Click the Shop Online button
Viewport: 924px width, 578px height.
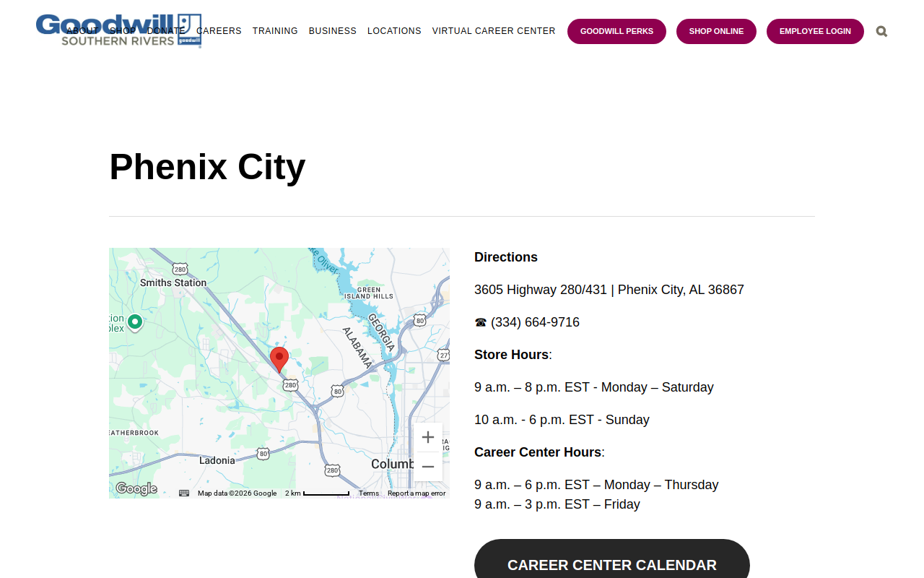point(716,31)
